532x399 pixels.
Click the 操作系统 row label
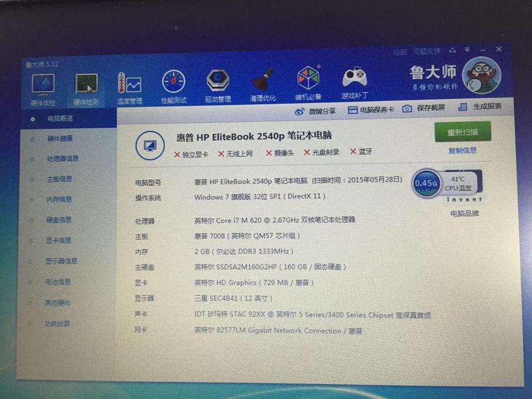[148, 198]
